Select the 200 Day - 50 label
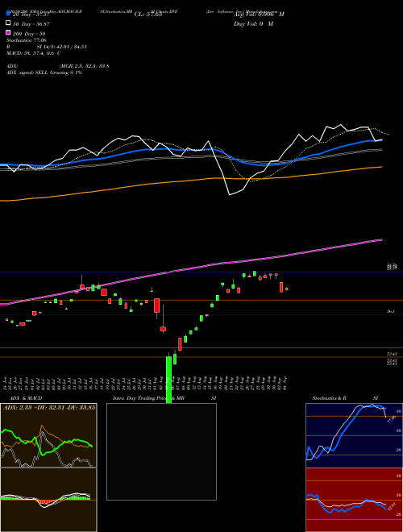This screenshot has width=403, height=532. [x=29, y=34]
